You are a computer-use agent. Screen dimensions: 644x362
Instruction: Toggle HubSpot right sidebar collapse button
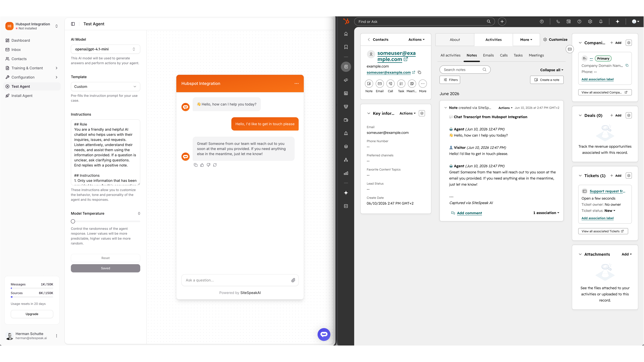(570, 49)
